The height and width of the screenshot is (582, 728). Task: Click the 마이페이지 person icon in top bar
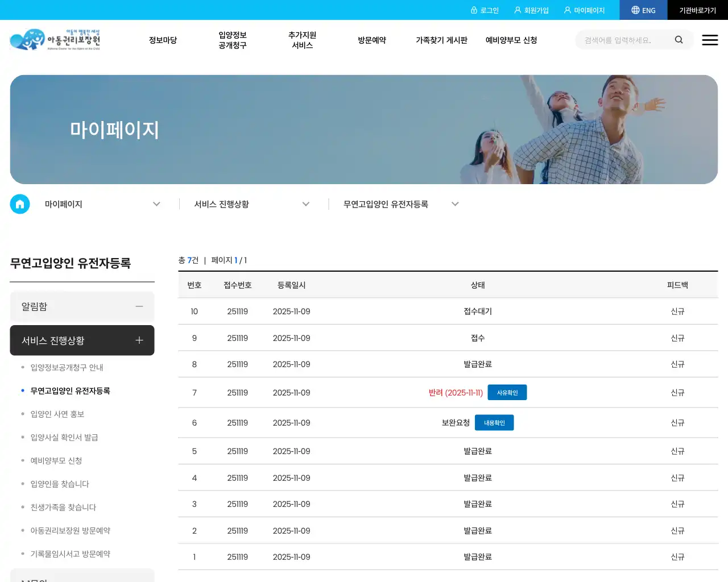[567, 10]
